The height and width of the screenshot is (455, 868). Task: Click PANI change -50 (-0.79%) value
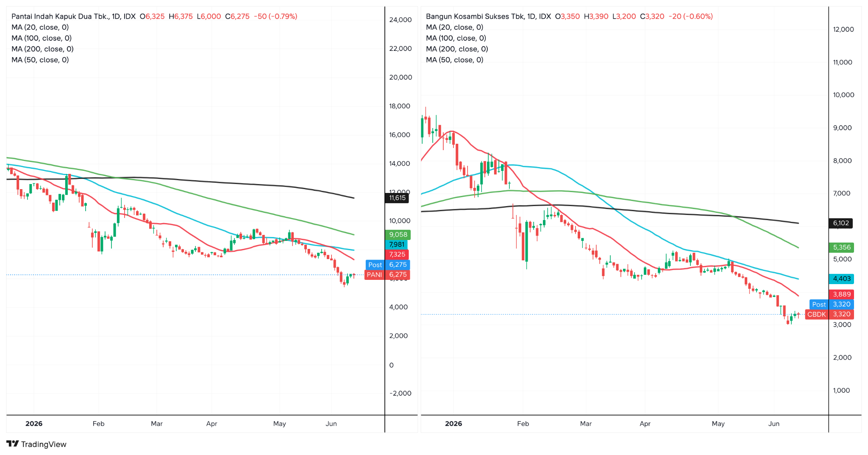click(275, 17)
